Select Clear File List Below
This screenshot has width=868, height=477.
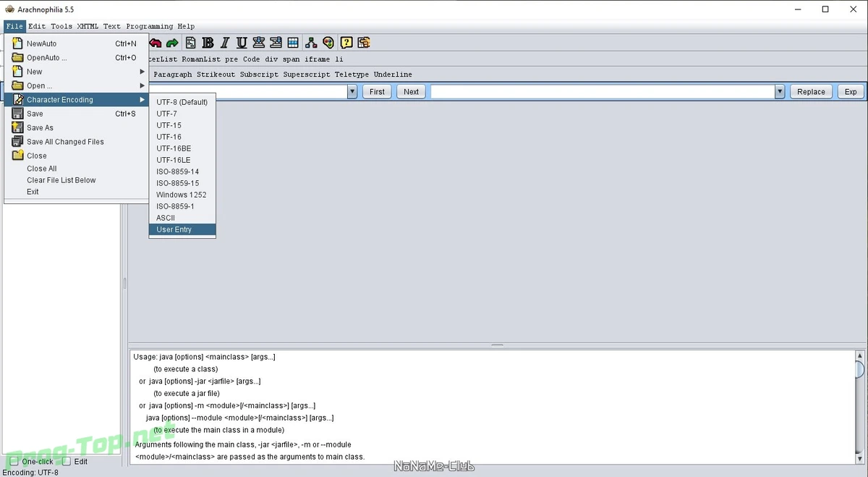[76, 180]
